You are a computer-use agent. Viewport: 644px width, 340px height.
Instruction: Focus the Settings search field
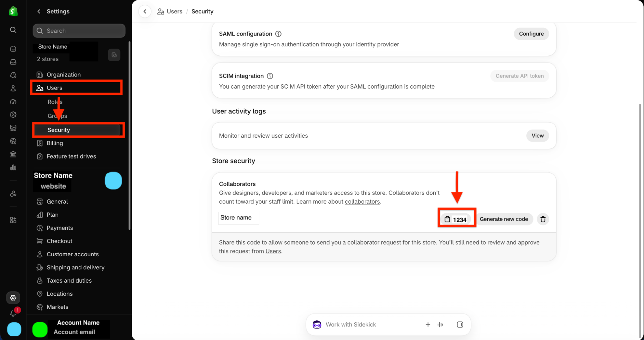[79, 31]
